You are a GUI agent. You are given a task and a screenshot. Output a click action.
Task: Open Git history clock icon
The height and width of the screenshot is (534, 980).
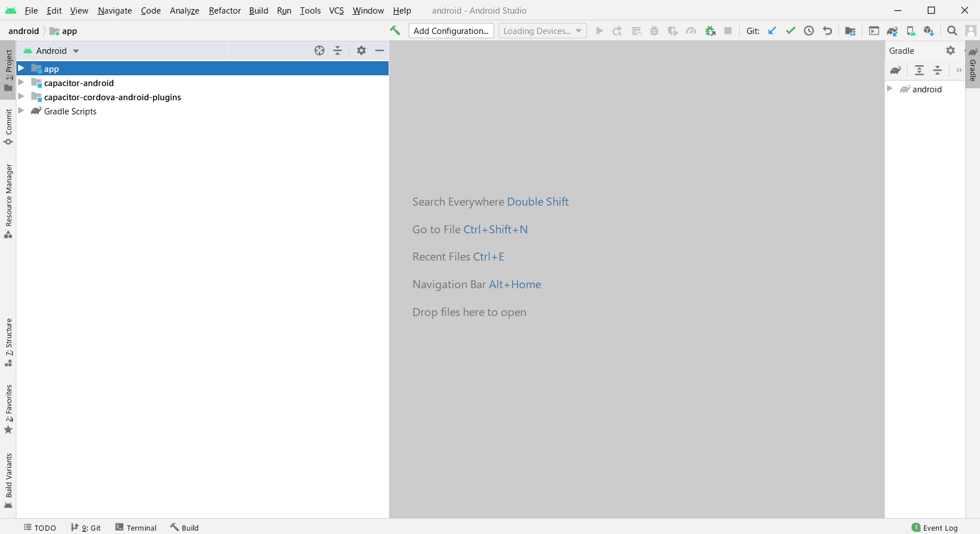(809, 31)
